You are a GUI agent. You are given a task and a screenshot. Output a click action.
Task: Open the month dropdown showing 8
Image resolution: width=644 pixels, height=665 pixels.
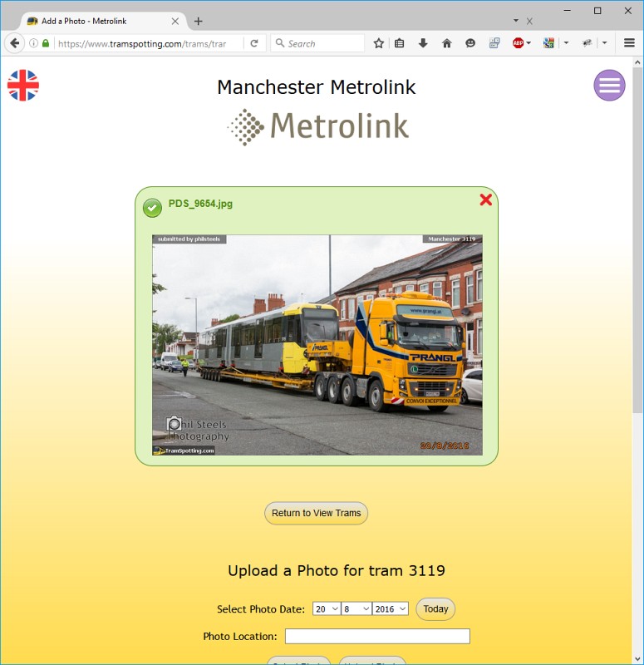tap(356, 609)
